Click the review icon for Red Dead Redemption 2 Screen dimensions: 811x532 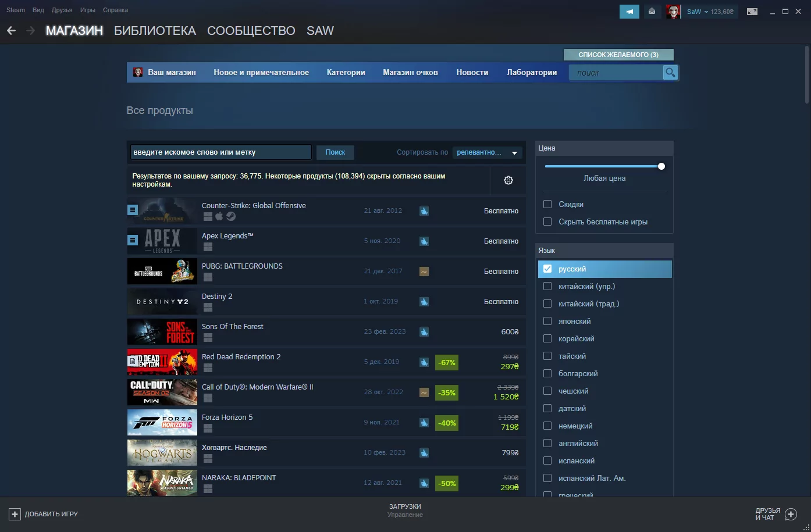click(x=424, y=362)
